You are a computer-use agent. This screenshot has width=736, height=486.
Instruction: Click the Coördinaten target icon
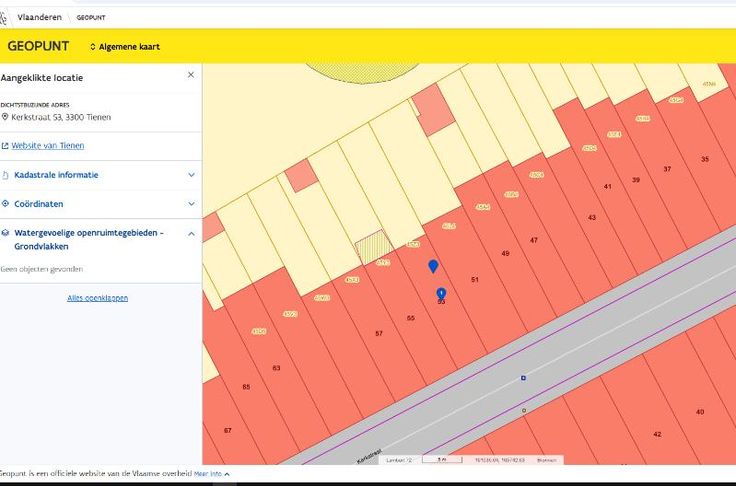click(6, 204)
